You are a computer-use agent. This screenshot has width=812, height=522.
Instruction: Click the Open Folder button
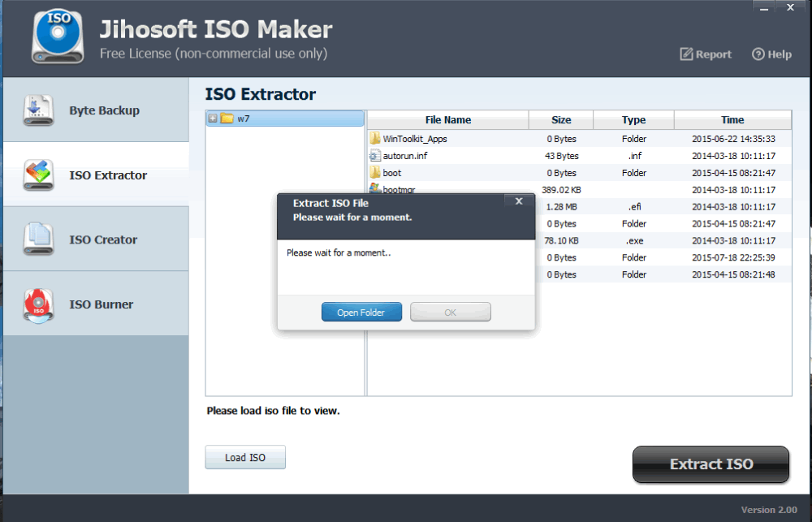click(361, 312)
